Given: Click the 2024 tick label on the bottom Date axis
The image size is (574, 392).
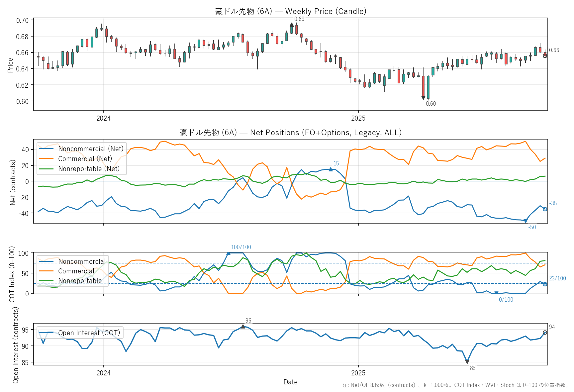Looking at the screenshot, I should (x=103, y=373).
